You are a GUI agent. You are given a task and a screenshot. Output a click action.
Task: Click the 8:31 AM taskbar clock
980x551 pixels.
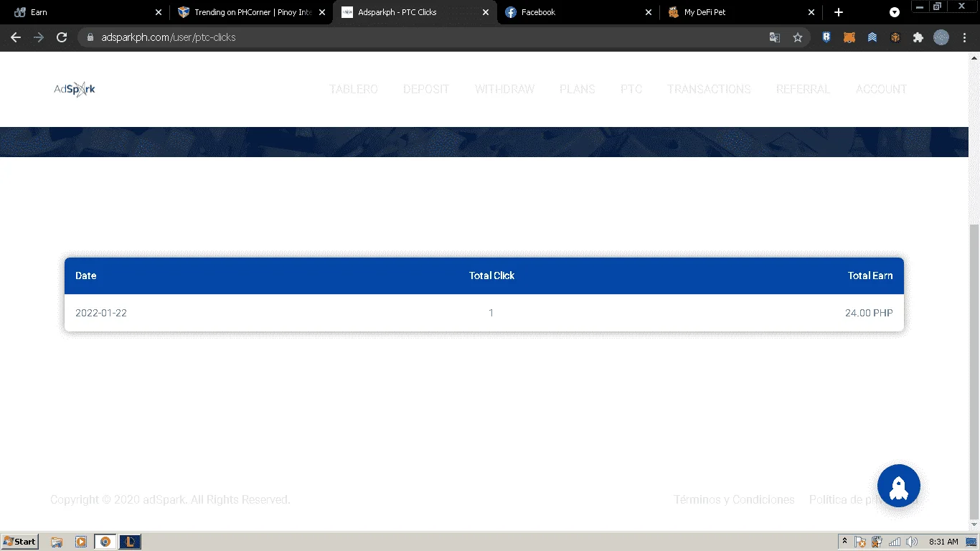pyautogui.click(x=943, y=542)
